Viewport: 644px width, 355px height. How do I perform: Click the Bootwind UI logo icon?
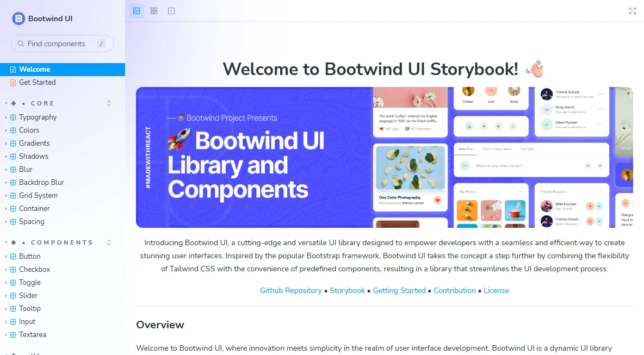pos(18,18)
